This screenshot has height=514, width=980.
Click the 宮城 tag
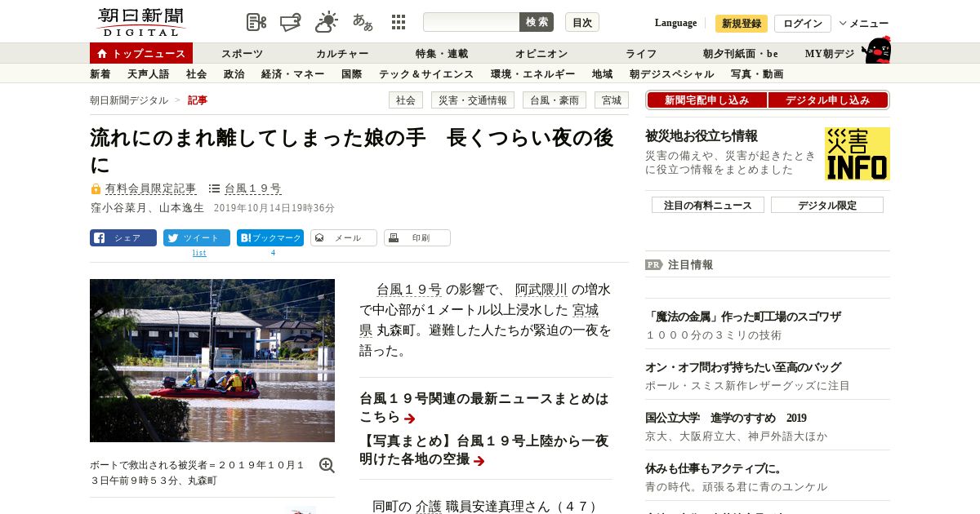point(612,100)
